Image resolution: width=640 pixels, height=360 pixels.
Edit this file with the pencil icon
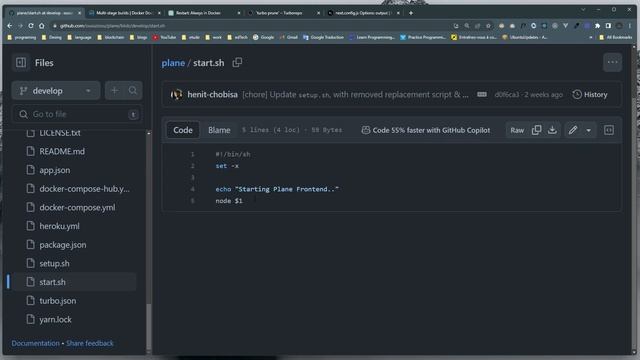[x=573, y=130]
